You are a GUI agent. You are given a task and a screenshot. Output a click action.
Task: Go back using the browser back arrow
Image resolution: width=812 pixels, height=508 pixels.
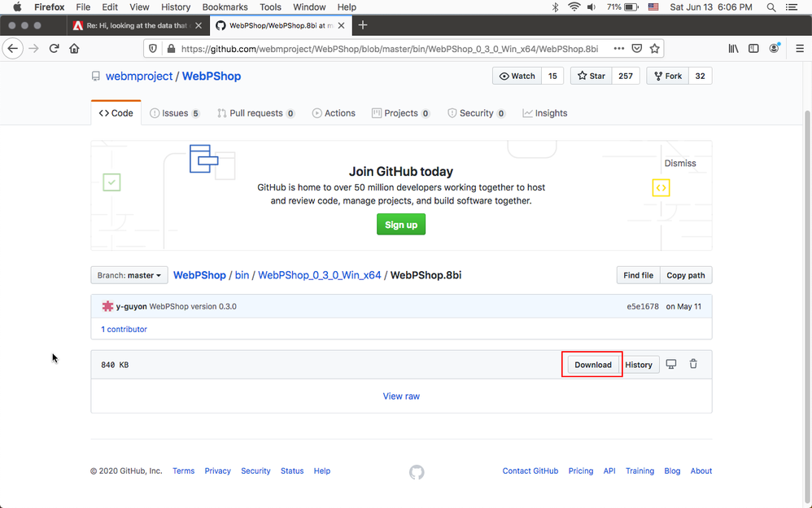(x=13, y=49)
